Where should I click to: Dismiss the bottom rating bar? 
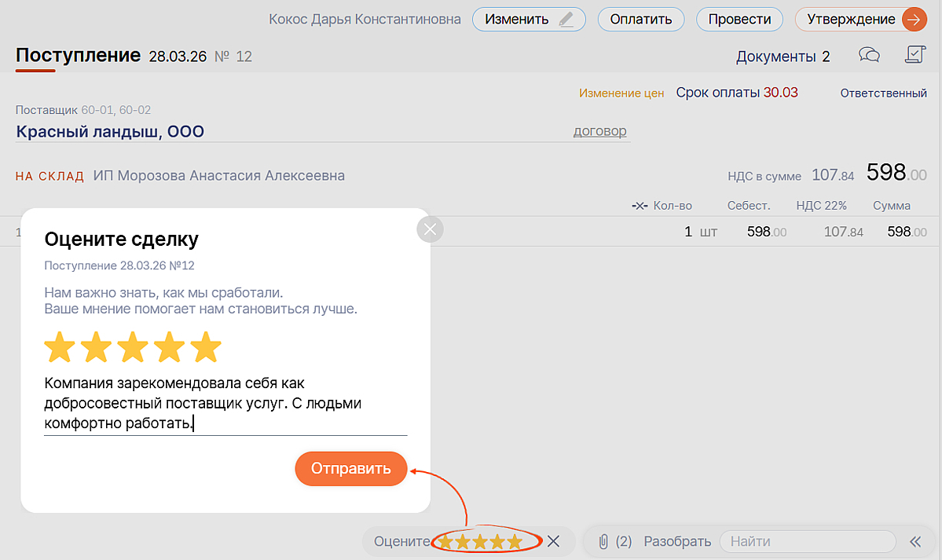point(553,541)
